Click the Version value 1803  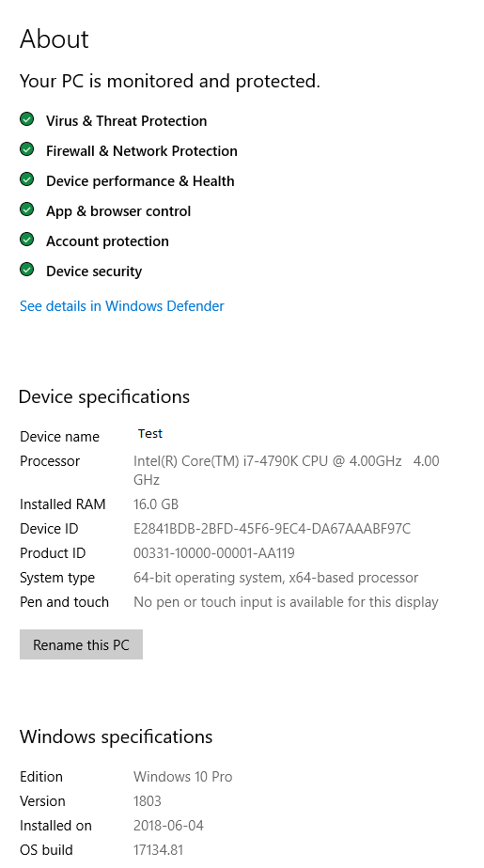tap(148, 801)
